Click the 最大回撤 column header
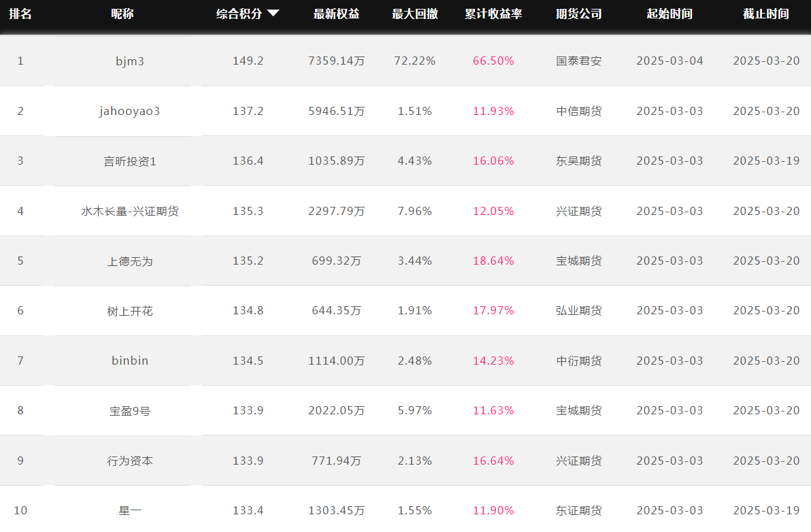811x532 pixels. click(415, 14)
